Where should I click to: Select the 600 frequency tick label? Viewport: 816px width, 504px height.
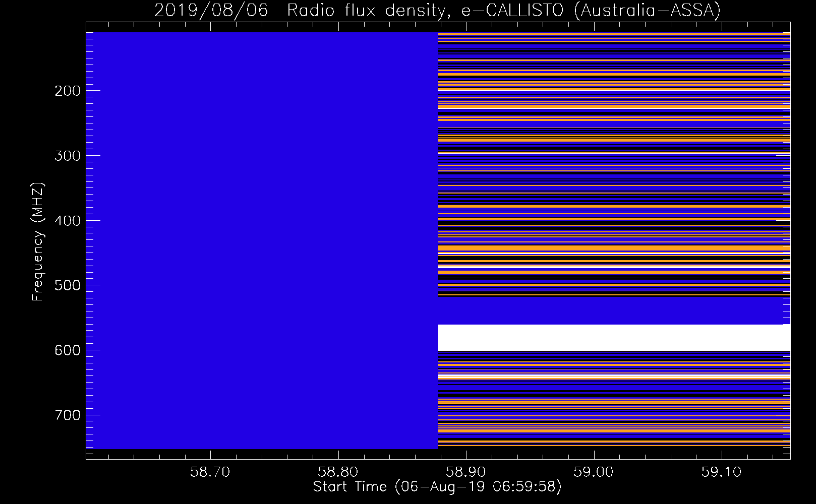[x=67, y=350]
